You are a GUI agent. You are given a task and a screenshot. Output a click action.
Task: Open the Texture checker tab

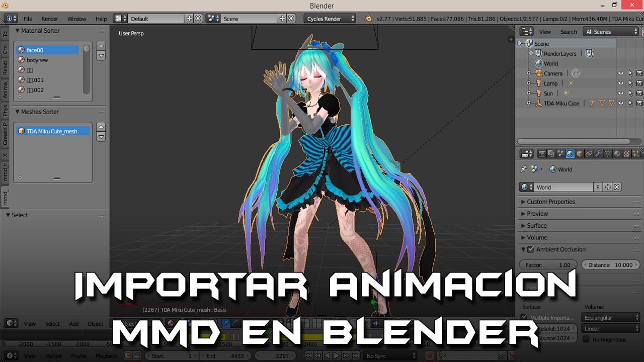coord(626,154)
